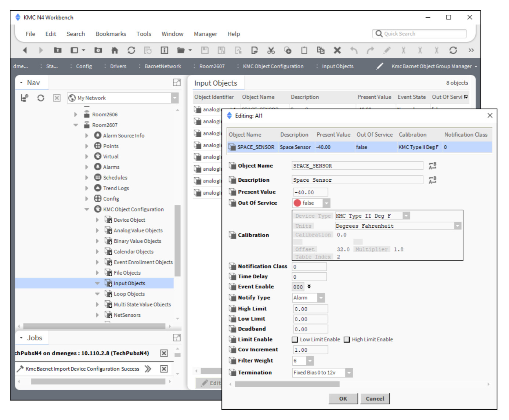
Task: Click the Nav pane close-tree X icon
Action: coord(57,98)
